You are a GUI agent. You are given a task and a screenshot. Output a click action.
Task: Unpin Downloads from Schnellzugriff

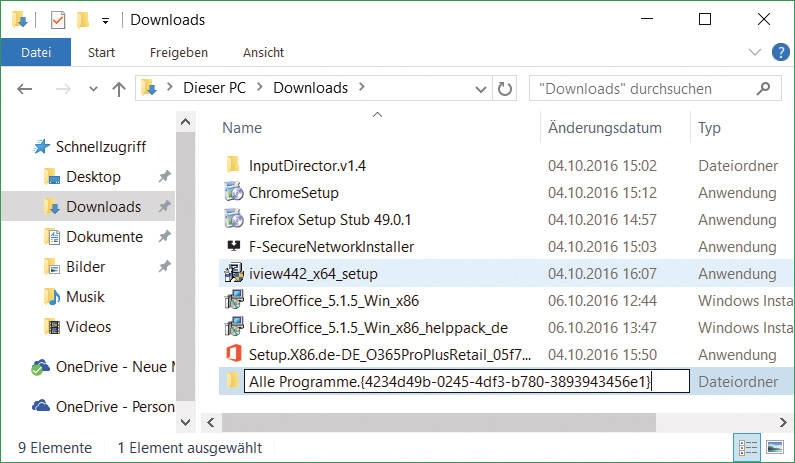[x=164, y=206]
